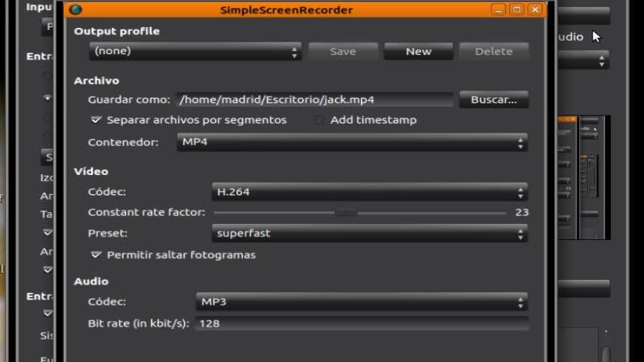Screen dimensions: 644x362
Task: Click the Output profile heading
Action: 117,31
